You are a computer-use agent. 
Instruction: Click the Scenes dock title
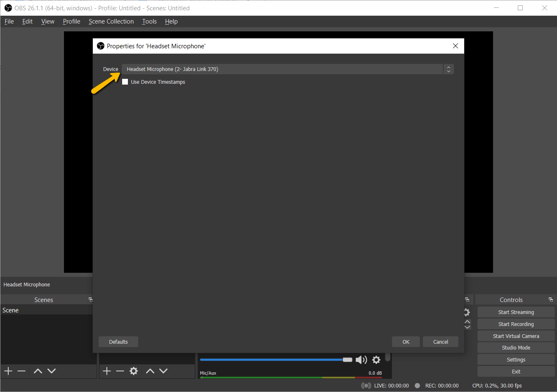[44, 300]
